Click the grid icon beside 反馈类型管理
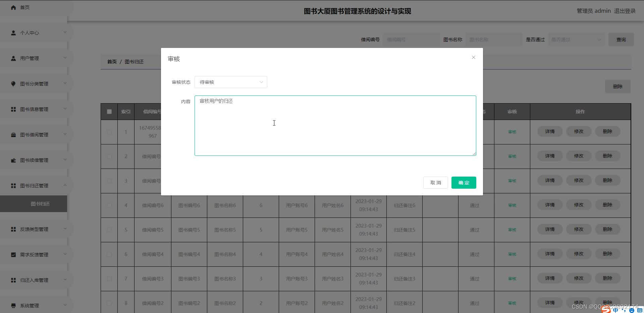Screen dimensions: 644x313 click(x=13, y=229)
